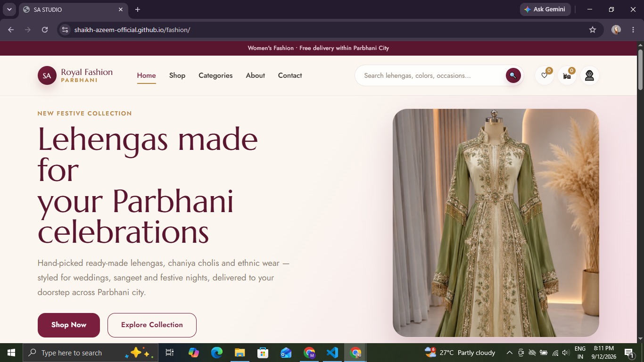Viewport: 644px width, 362px height.
Task: Open Copilot from taskbar
Action: pyautogui.click(x=194, y=353)
